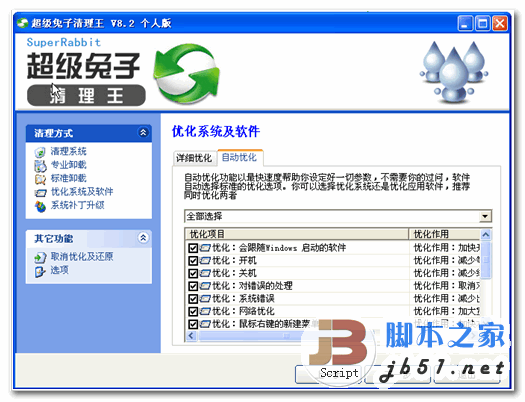525x402 pixels.
Task: Click the 优化项目 column header
Action: [x=297, y=234]
